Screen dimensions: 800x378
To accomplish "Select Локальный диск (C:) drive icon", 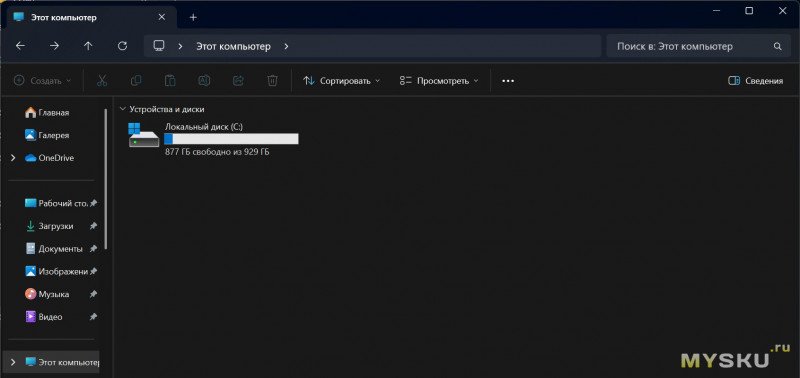I will click(x=143, y=135).
